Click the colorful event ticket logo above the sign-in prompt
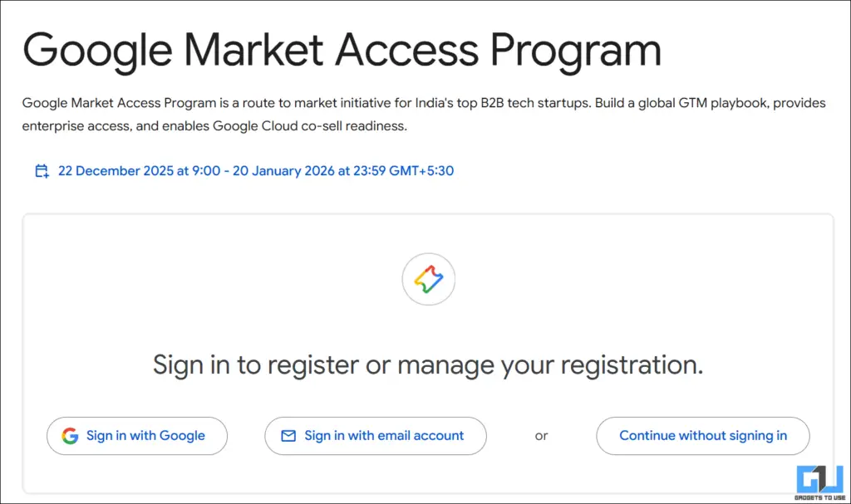 [428, 279]
